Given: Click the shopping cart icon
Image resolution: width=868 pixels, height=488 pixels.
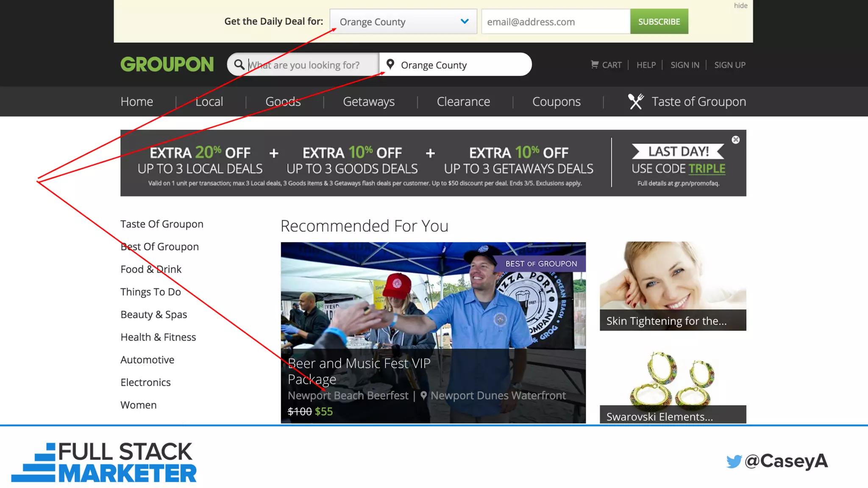Looking at the screenshot, I should [x=595, y=64].
